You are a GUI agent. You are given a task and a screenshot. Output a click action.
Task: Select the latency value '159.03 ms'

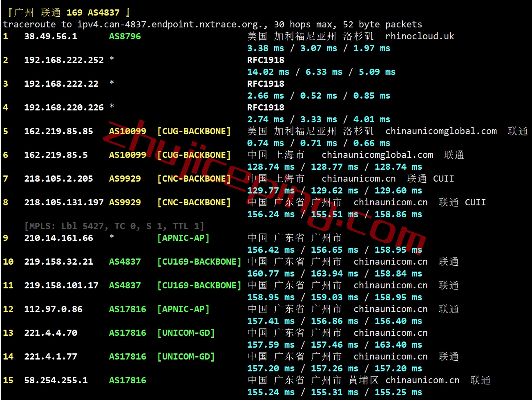(x=335, y=297)
